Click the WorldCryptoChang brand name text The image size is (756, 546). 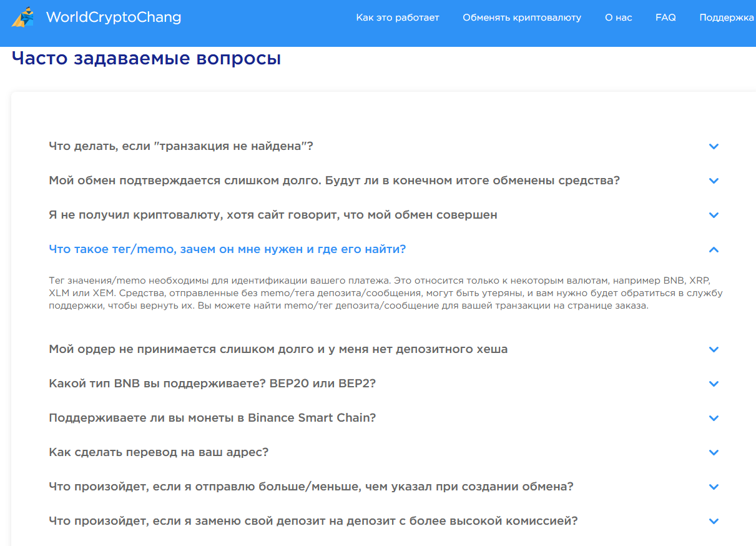[114, 17]
